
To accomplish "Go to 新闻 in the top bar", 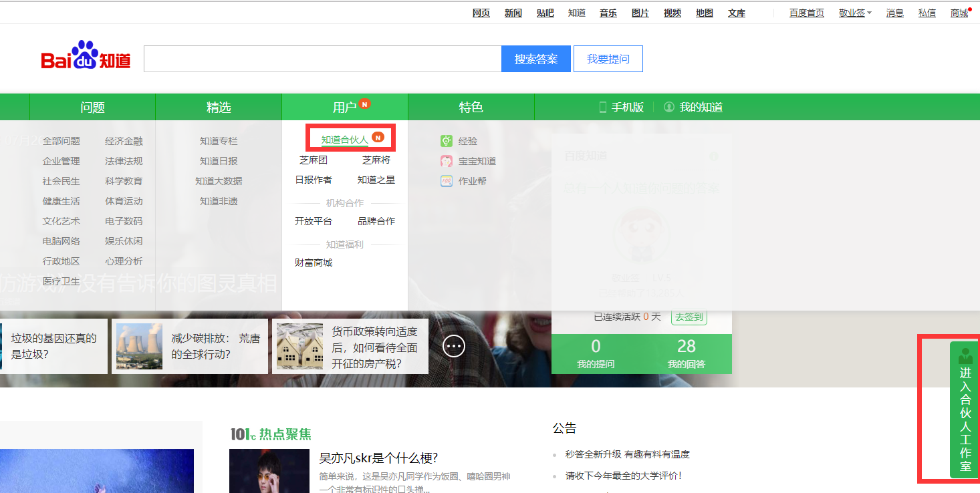I will pyautogui.click(x=513, y=13).
